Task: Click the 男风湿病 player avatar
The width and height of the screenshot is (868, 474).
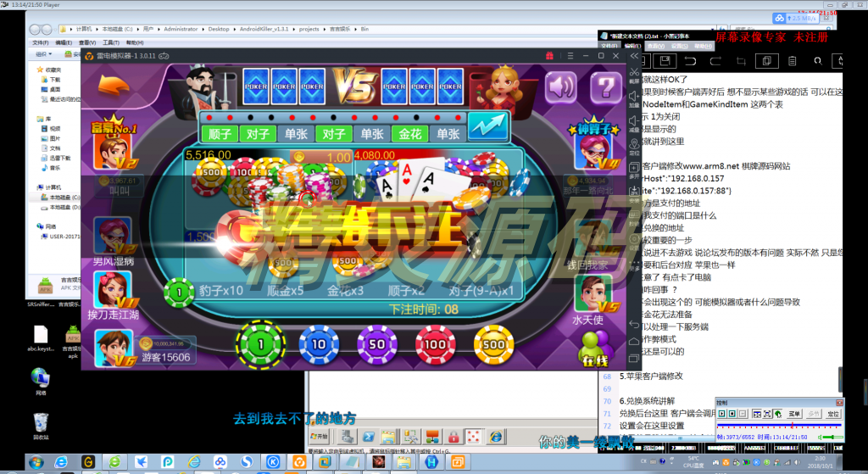Action: pos(113,237)
